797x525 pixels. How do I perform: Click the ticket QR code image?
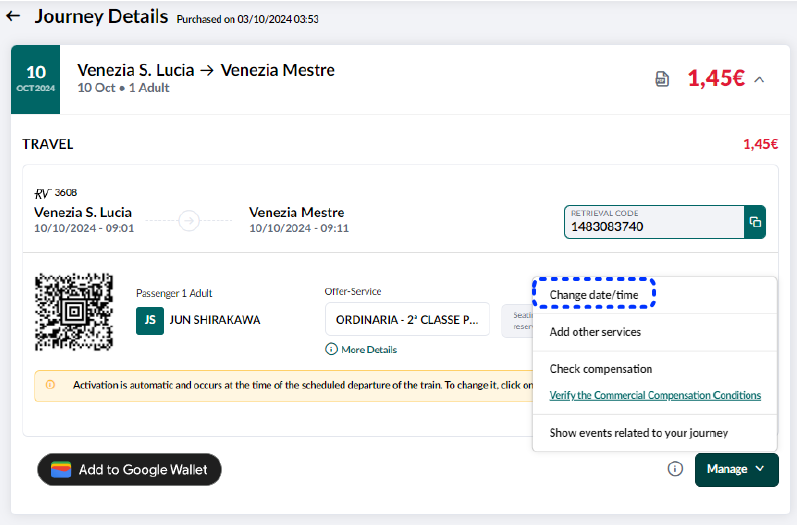tap(74, 311)
